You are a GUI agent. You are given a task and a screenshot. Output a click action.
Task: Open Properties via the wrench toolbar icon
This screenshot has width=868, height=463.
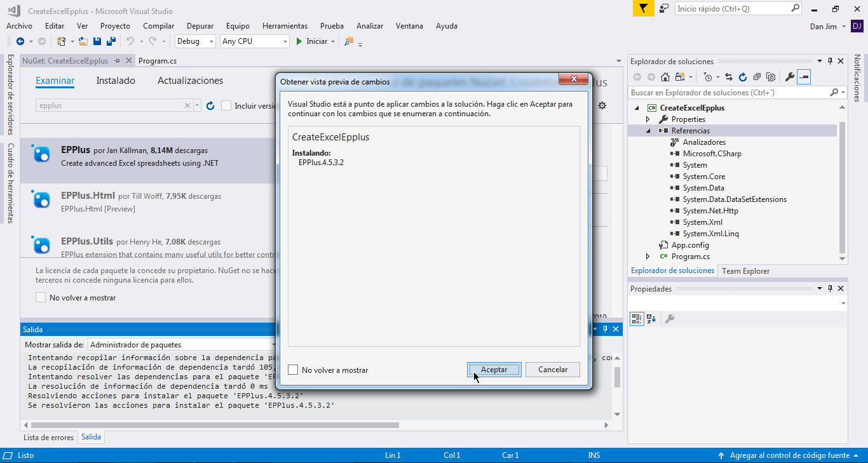click(789, 77)
